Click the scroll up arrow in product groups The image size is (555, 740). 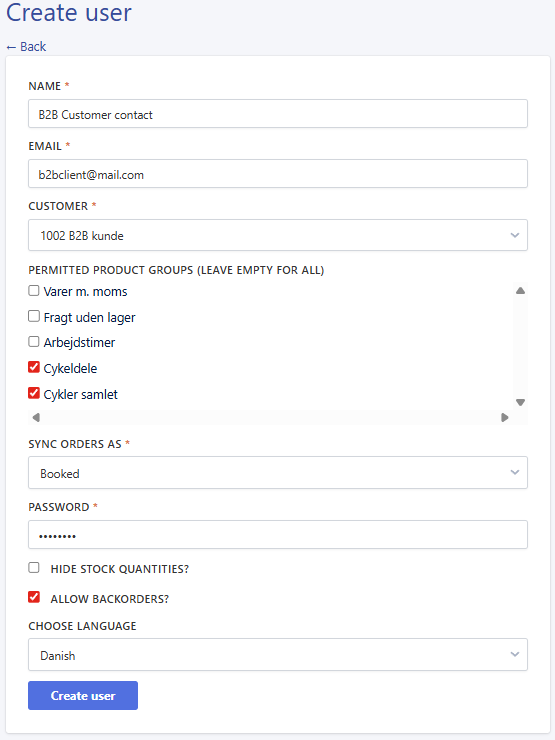[520, 291]
